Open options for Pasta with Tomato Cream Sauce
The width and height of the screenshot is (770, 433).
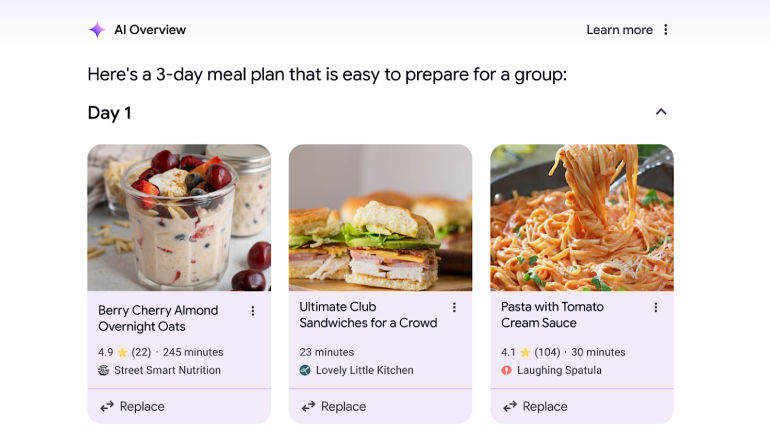click(x=656, y=308)
